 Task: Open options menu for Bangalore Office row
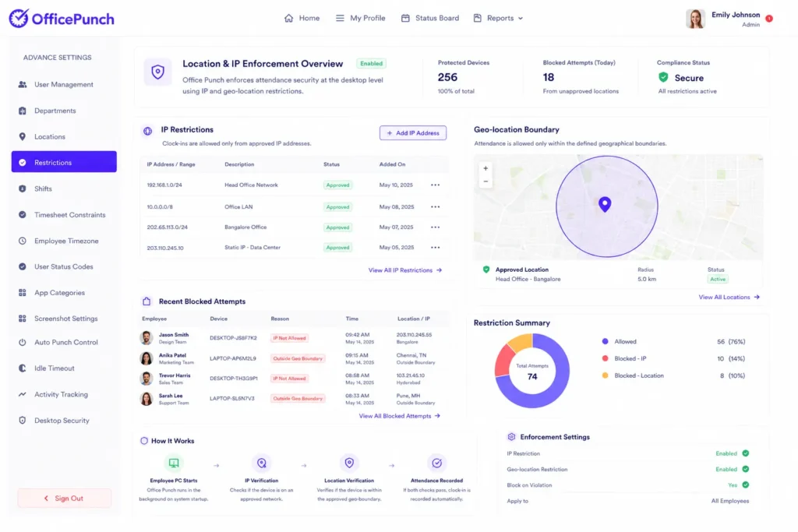(x=435, y=227)
